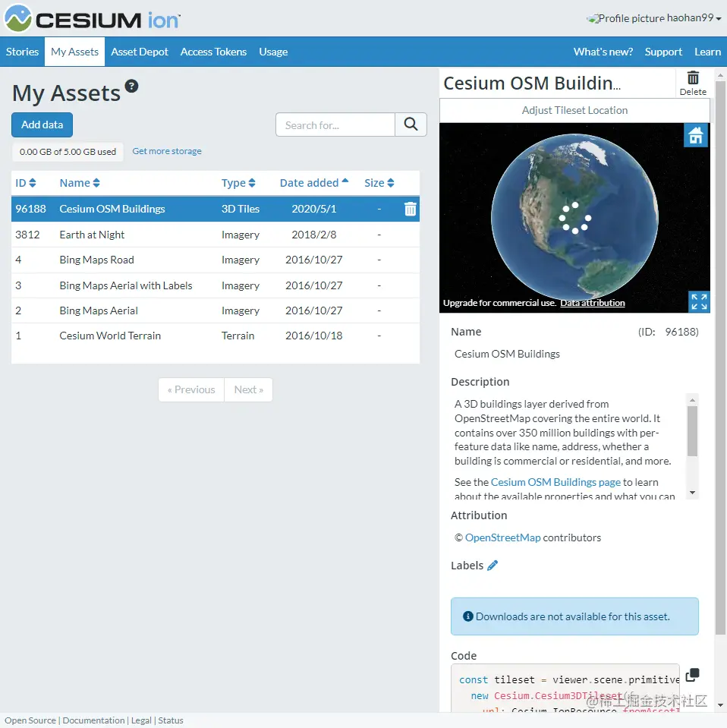Expand the globe preview to fullscreen
This screenshot has height=728, width=727.
click(x=699, y=301)
